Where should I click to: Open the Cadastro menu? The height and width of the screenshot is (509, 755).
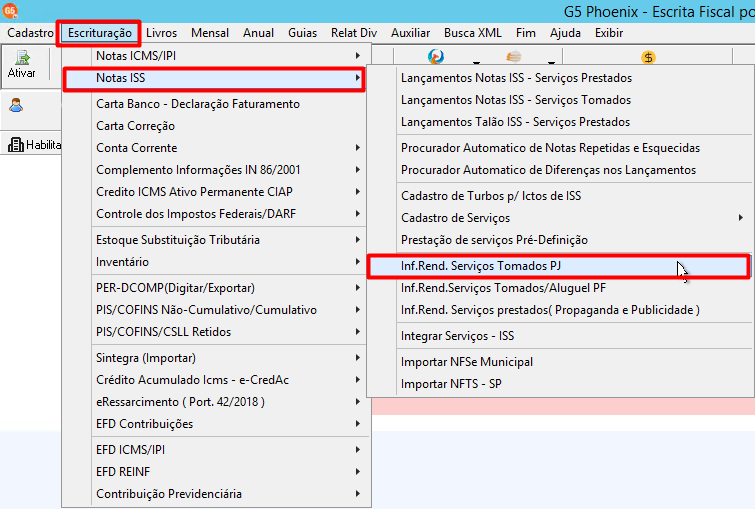[x=30, y=33]
